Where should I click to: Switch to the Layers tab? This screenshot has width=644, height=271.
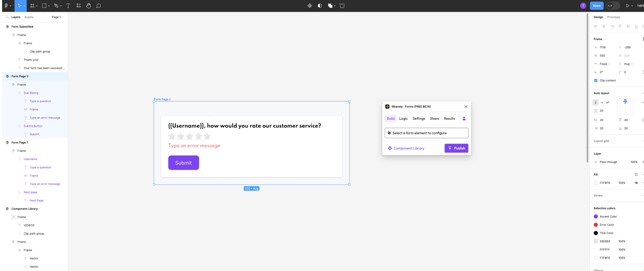pyautogui.click(x=16, y=17)
